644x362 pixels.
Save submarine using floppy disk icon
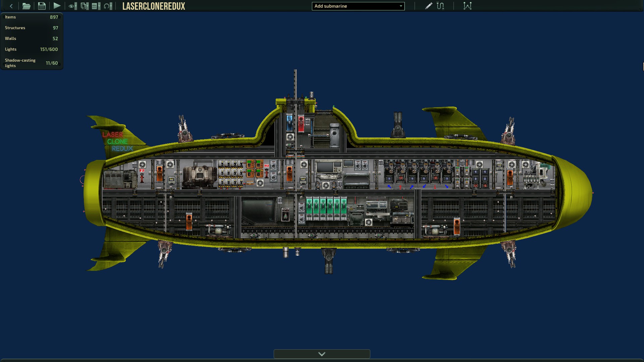(42, 6)
